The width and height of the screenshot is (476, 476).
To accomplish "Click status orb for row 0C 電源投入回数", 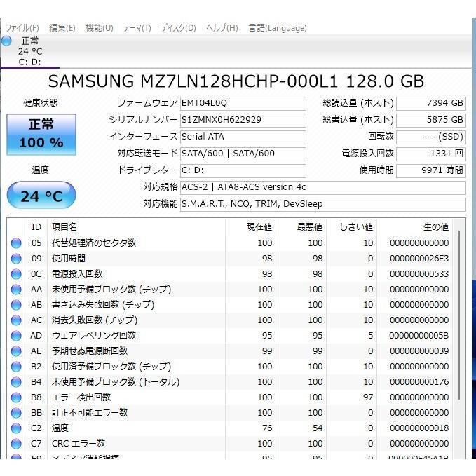I will point(16,274).
